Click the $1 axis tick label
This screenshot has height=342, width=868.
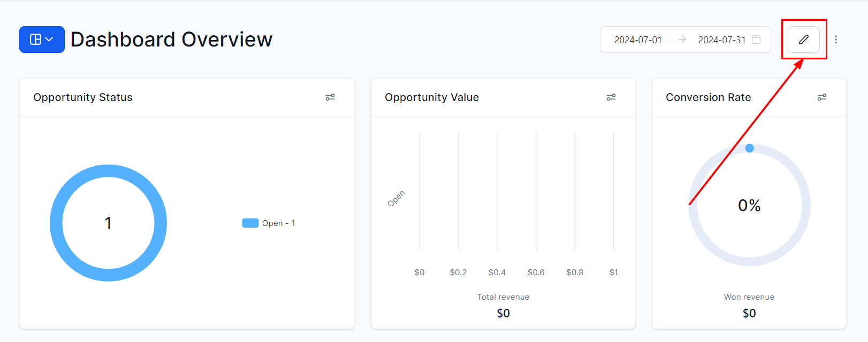[614, 273]
